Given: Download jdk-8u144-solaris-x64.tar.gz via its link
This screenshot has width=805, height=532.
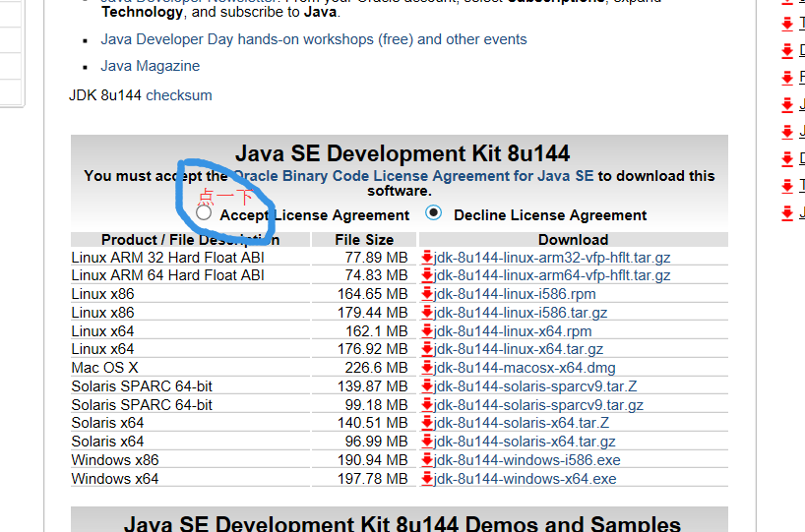Looking at the screenshot, I should click(x=525, y=442).
